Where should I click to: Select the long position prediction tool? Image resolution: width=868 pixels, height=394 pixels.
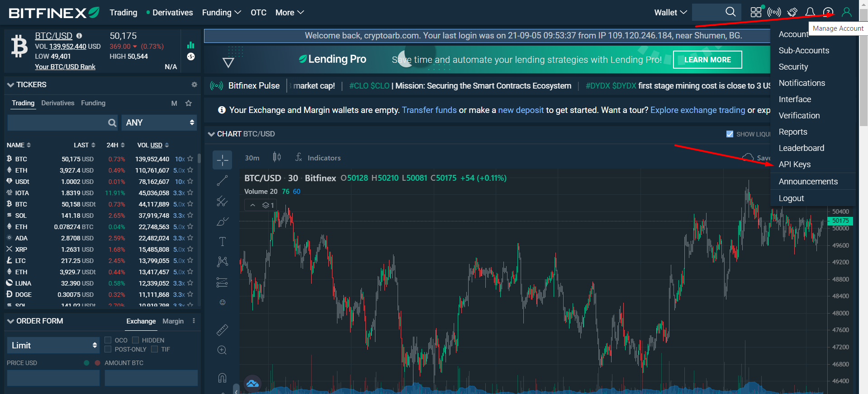[x=222, y=282]
